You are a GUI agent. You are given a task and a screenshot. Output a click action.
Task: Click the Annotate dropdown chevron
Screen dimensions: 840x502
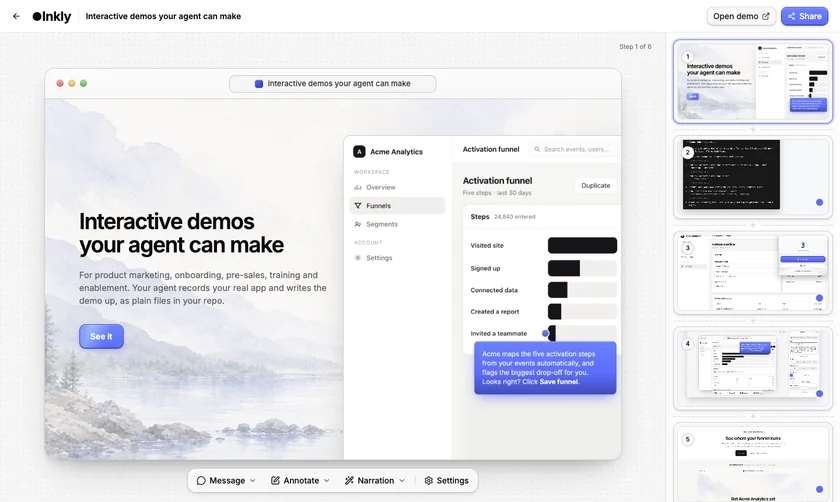(327, 481)
